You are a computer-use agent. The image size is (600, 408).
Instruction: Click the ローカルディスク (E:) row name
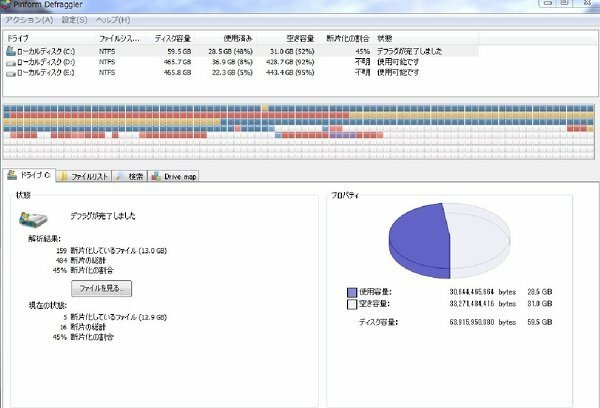point(46,72)
